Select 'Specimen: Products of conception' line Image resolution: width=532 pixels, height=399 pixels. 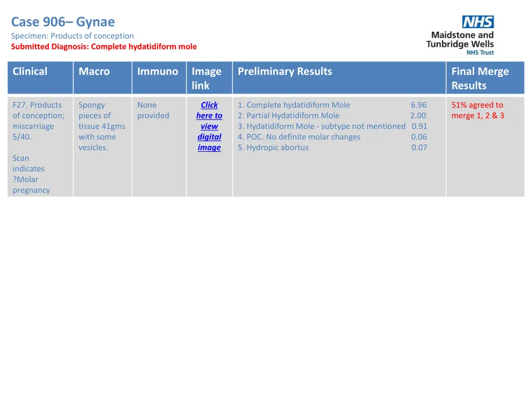(72, 36)
